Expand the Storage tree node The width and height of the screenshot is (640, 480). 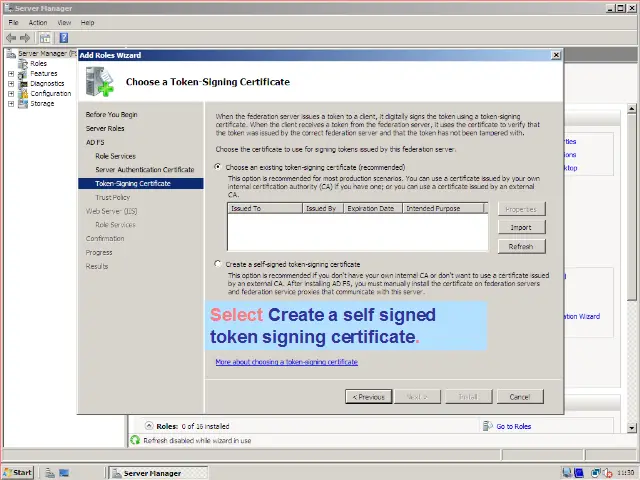11,104
